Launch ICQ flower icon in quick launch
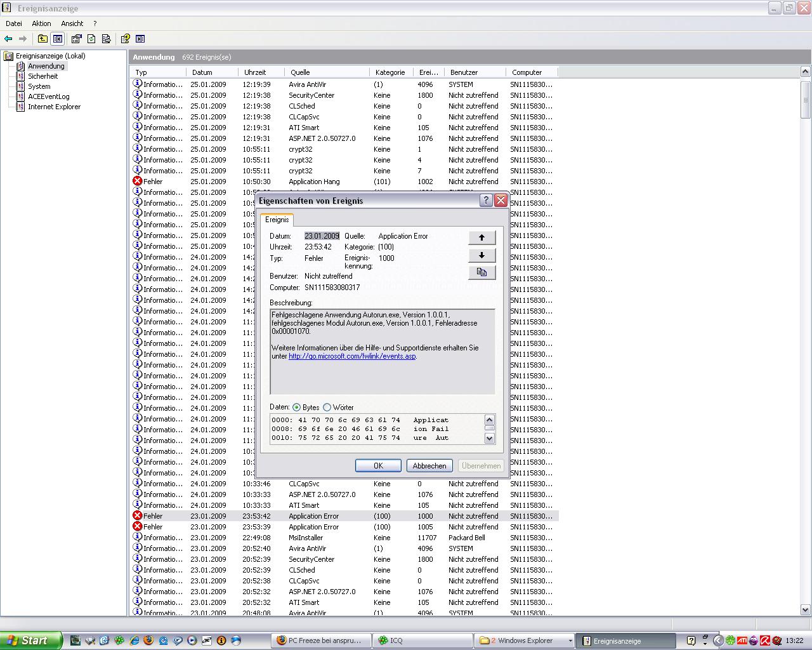This screenshot has height=650, width=812. click(x=119, y=640)
